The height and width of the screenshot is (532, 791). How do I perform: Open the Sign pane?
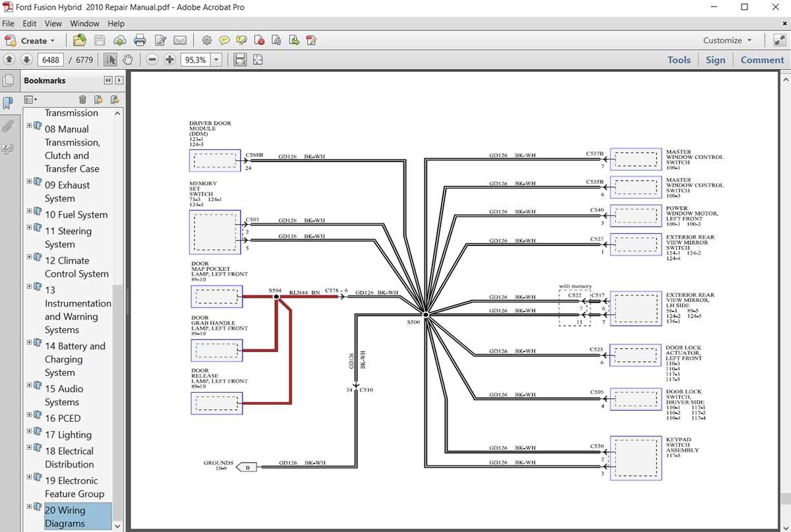coord(715,59)
